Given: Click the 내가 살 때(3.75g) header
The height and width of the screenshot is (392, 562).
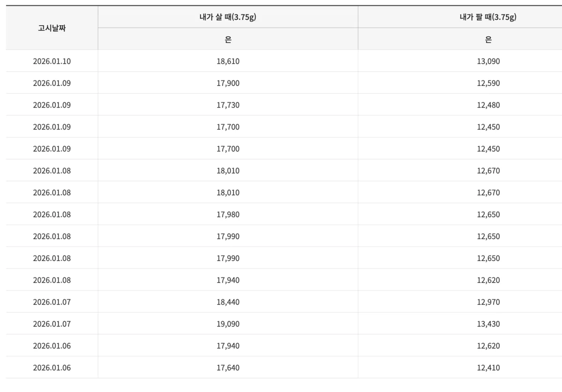Looking at the screenshot, I should [228, 17].
